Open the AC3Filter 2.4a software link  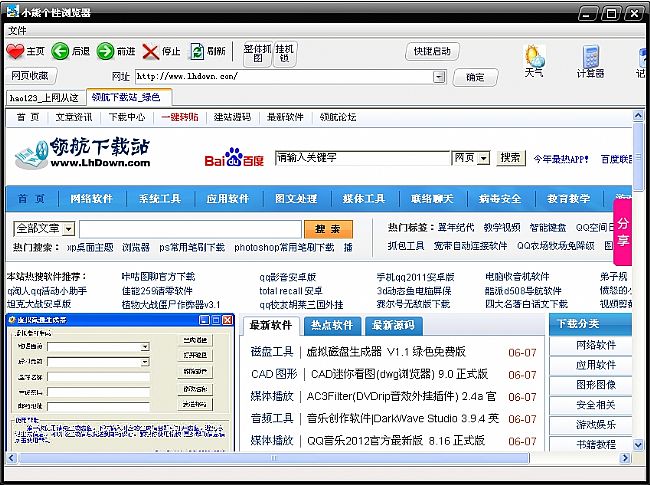point(401,397)
